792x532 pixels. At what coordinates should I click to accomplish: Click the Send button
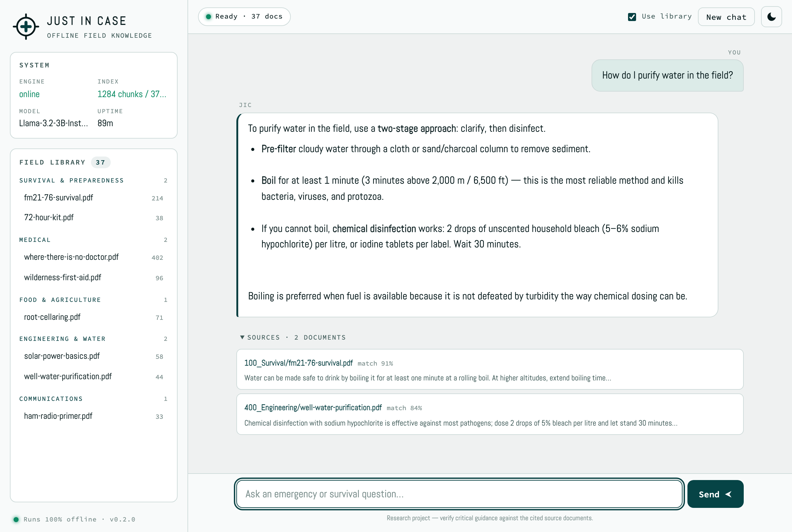pyautogui.click(x=715, y=494)
